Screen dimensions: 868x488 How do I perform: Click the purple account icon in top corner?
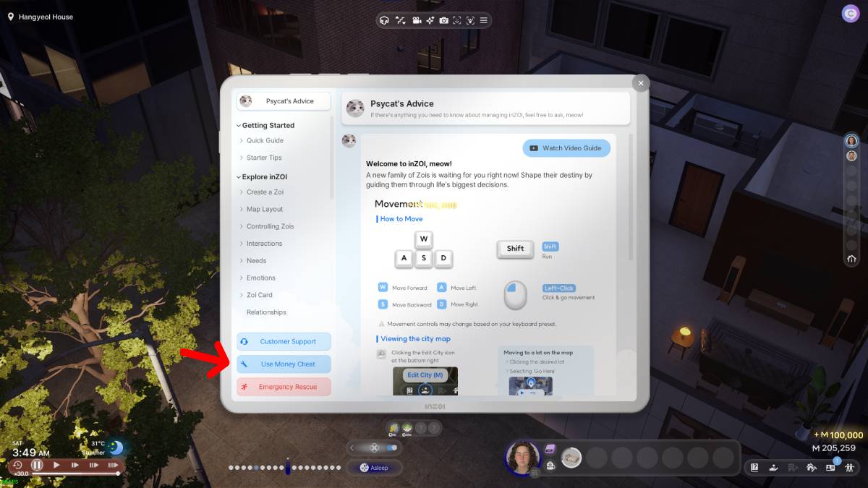pos(850,13)
